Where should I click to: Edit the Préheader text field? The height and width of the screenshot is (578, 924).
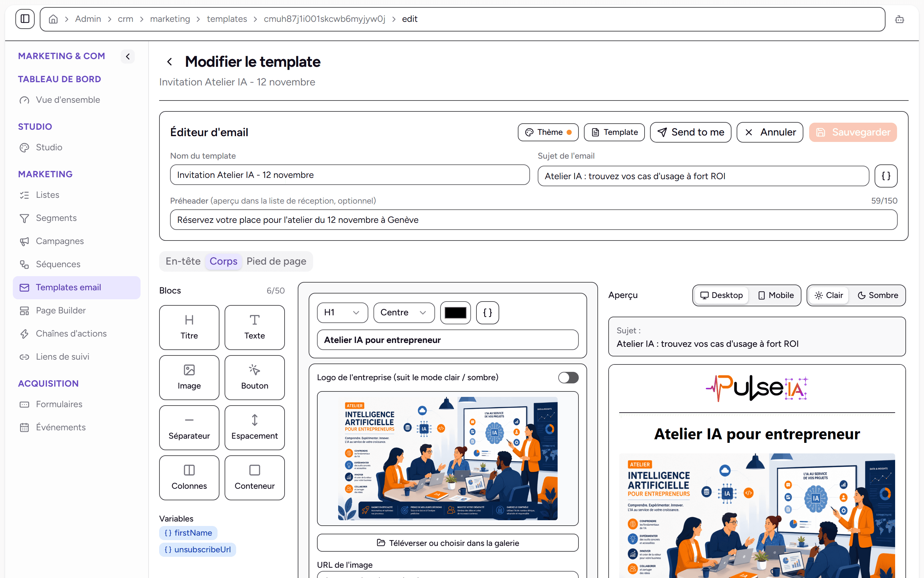534,220
